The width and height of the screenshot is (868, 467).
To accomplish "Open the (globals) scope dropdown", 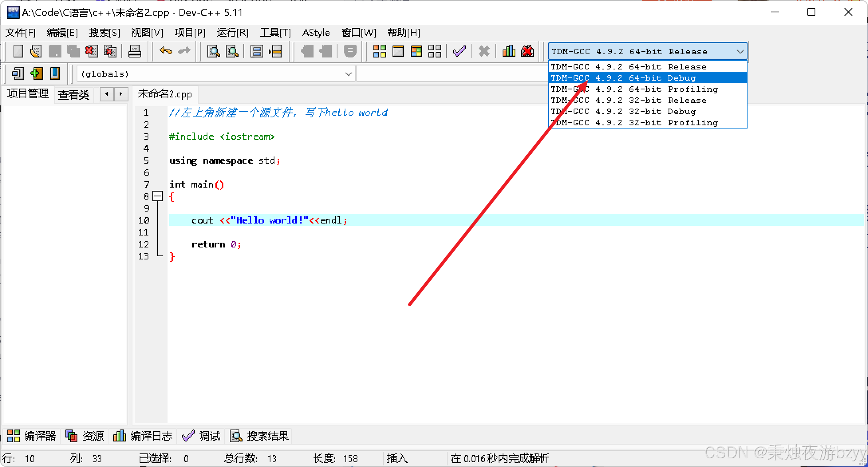I will pos(348,74).
